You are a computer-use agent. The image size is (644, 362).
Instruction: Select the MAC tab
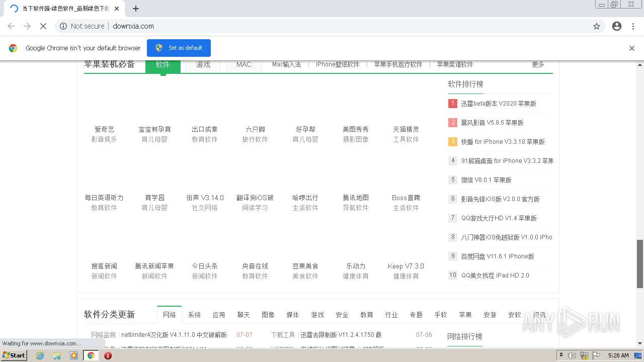(244, 64)
